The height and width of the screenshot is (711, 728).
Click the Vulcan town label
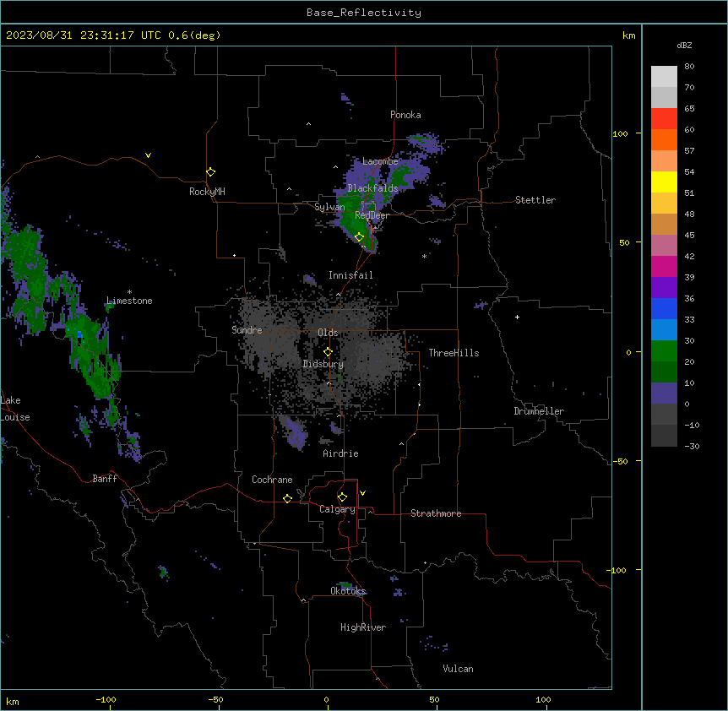[458, 669]
